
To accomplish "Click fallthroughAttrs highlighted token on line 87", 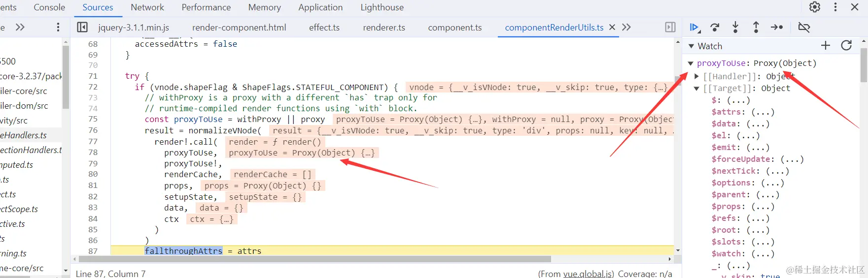I will tap(183, 251).
